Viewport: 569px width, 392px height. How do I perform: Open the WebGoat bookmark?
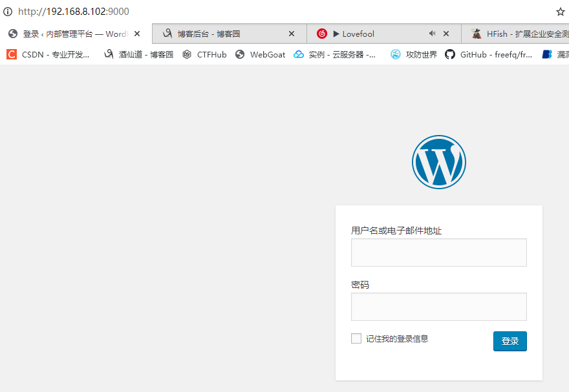coord(260,54)
